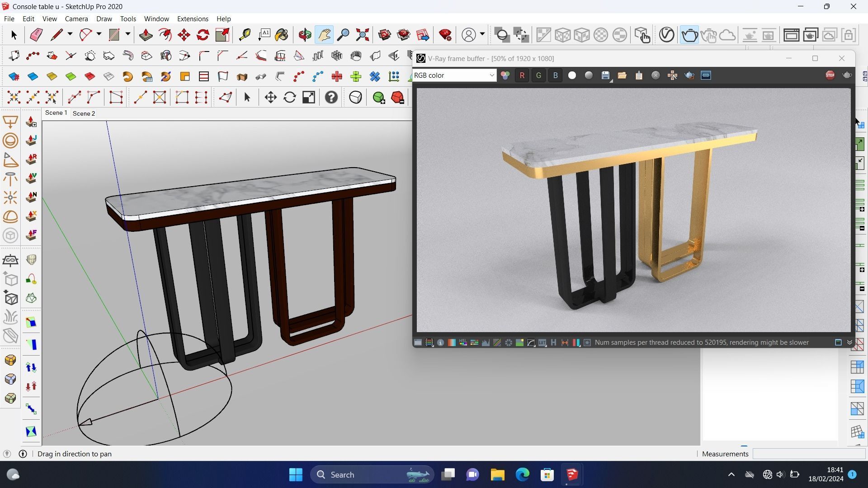Open the Extensions menu
Image resolution: width=868 pixels, height=488 pixels.
[x=193, y=19]
